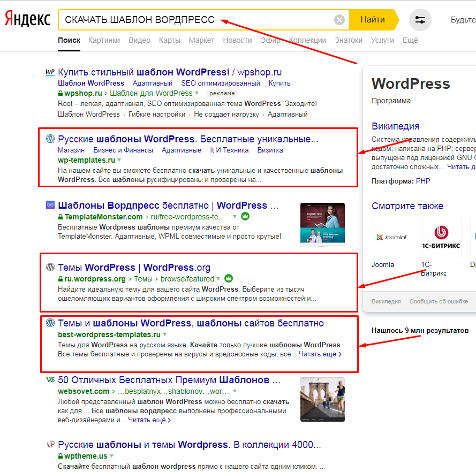The height and width of the screenshot is (472, 476).
Task: Click the PHP platform link
Action: point(423,181)
